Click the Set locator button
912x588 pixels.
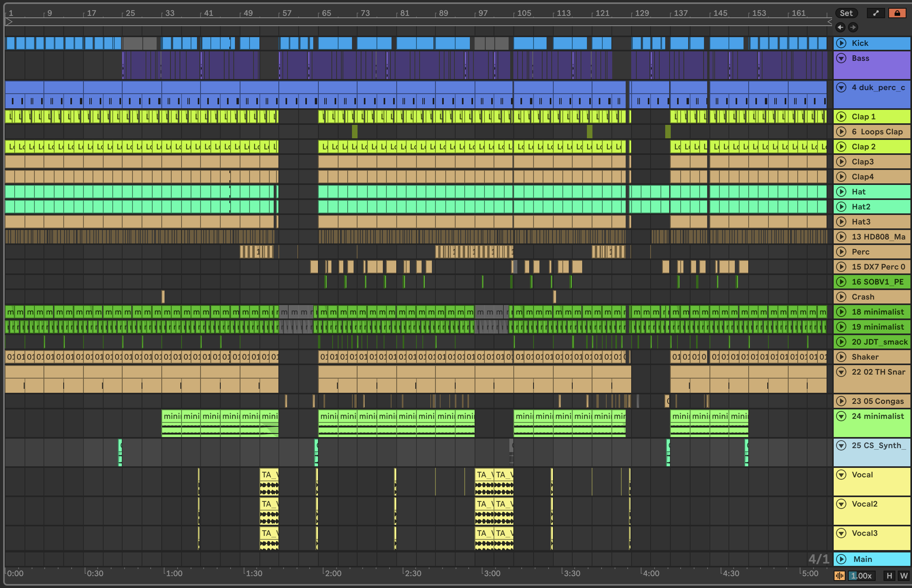pos(846,13)
